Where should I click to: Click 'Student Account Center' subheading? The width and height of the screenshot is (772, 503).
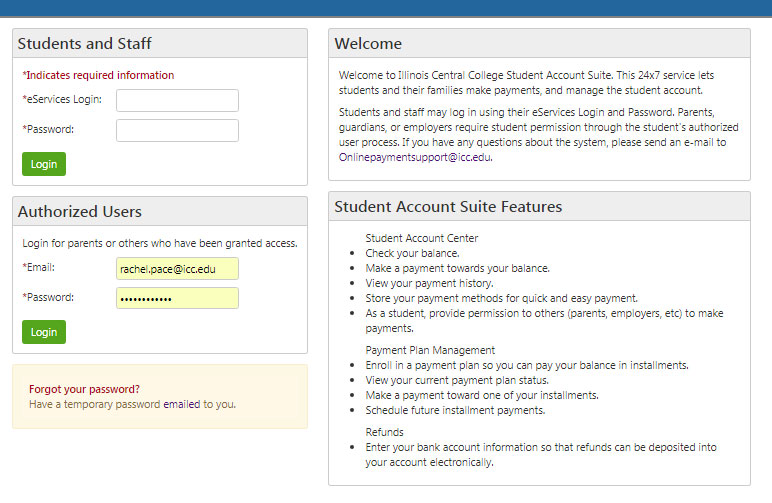click(x=421, y=238)
